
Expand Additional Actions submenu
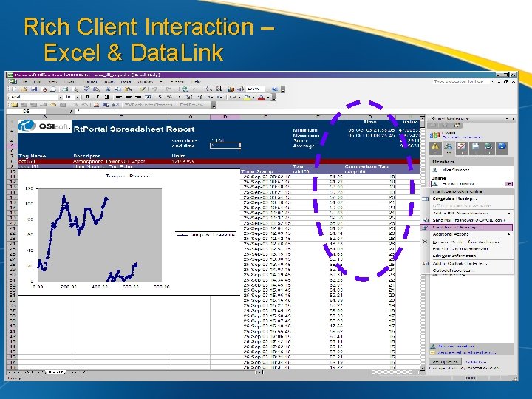coord(467,234)
